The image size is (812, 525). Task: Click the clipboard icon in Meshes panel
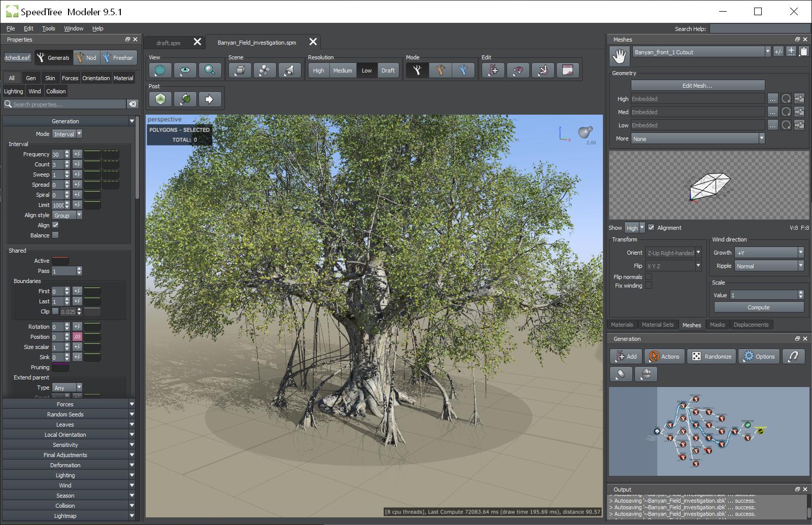(x=803, y=52)
